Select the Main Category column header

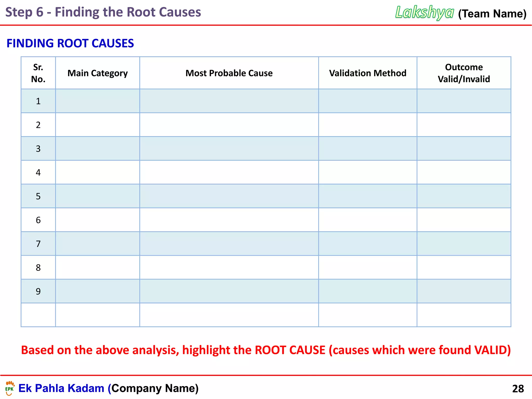point(97,73)
